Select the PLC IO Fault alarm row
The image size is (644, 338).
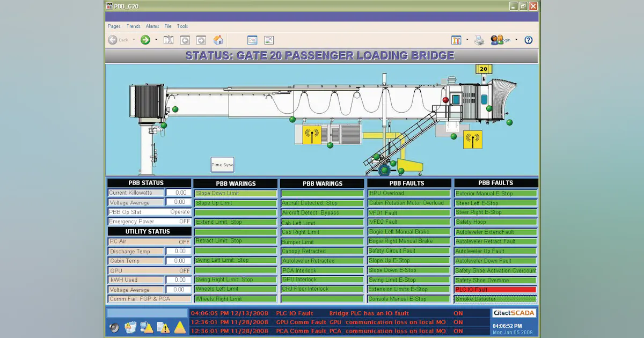tap(339, 313)
